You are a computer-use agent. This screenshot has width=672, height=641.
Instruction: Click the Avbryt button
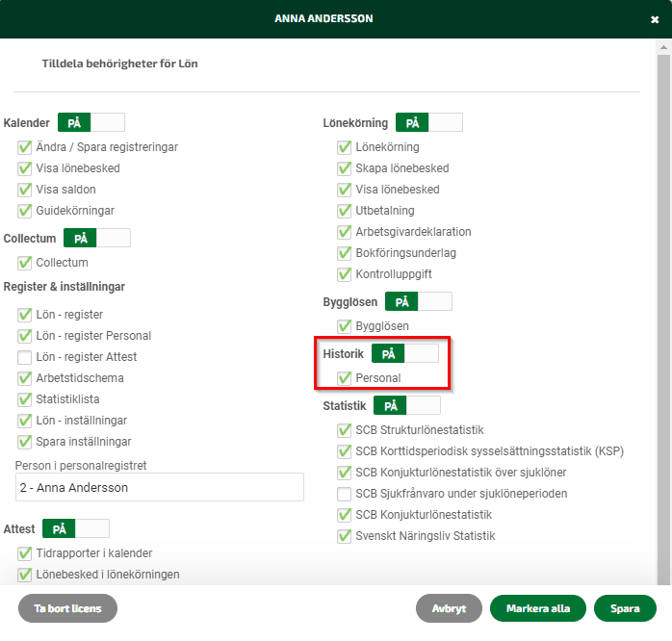pos(449,608)
